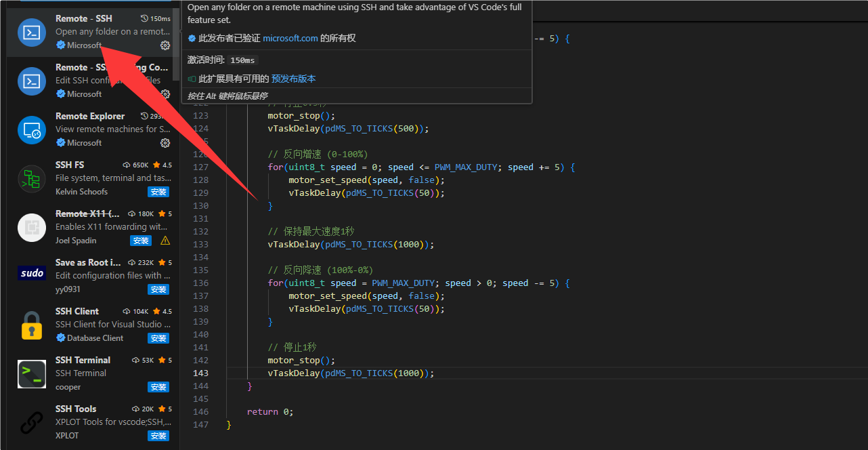Image resolution: width=868 pixels, height=450 pixels.
Task: Place cursor on 'return 0;' line
Action: [x=270, y=411]
